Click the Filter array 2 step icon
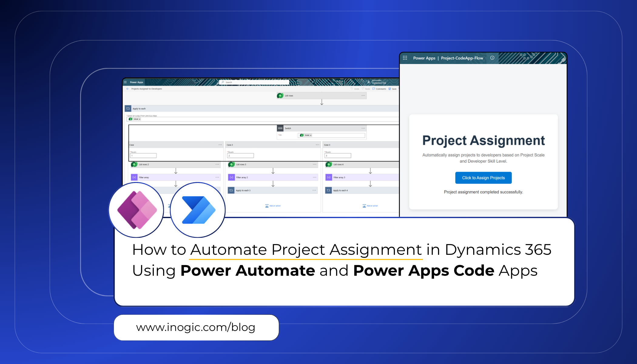Screen dimensions: 637x364 231,177
